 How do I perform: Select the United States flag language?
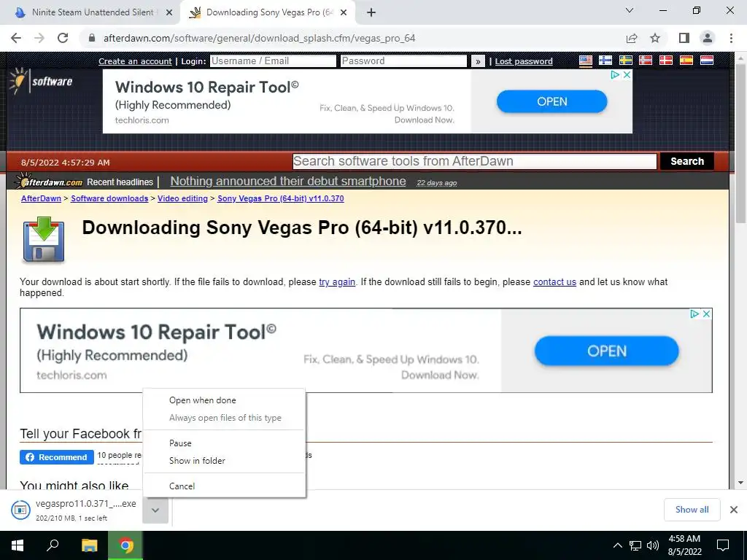click(586, 61)
